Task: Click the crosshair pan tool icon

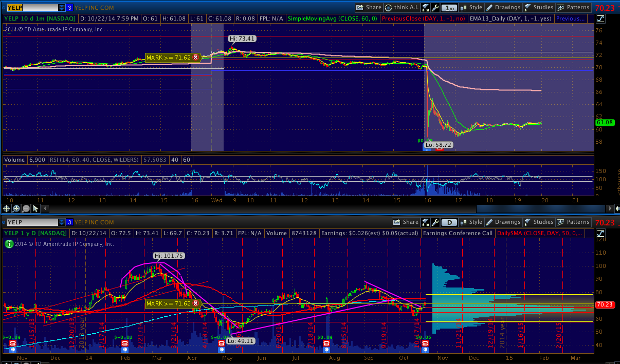Action: (7, 208)
